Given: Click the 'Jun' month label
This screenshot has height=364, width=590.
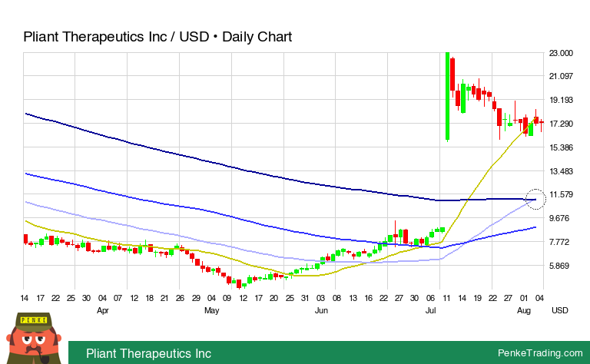Looking at the screenshot, I should (321, 310).
